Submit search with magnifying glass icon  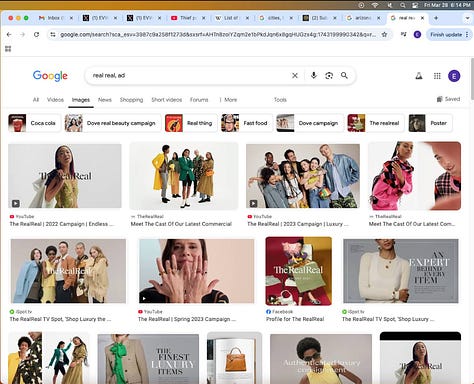344,76
